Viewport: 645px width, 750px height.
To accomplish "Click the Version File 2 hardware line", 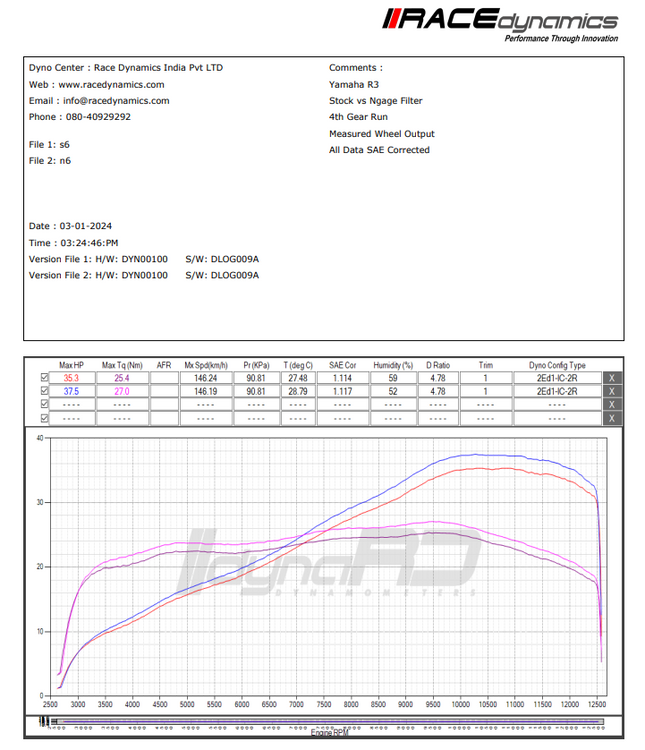I will coord(144,276).
